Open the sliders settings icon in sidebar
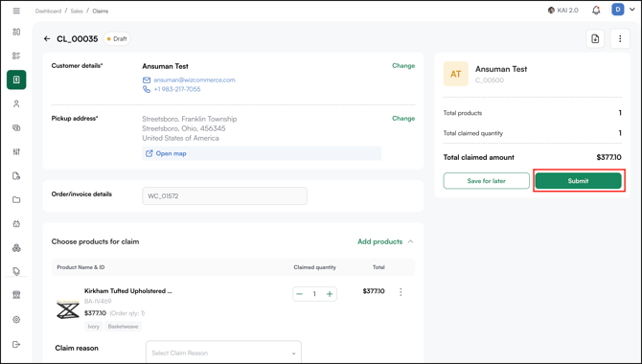 (x=16, y=152)
